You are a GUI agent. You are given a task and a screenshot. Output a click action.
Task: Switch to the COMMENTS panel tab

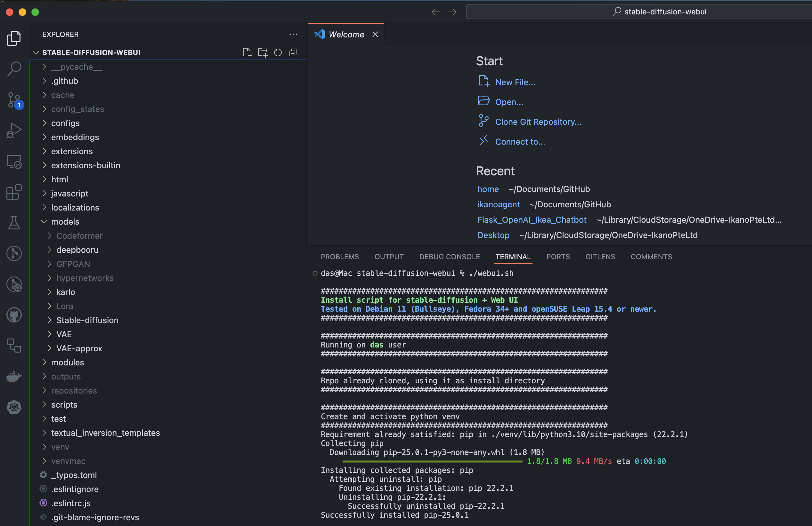point(651,257)
